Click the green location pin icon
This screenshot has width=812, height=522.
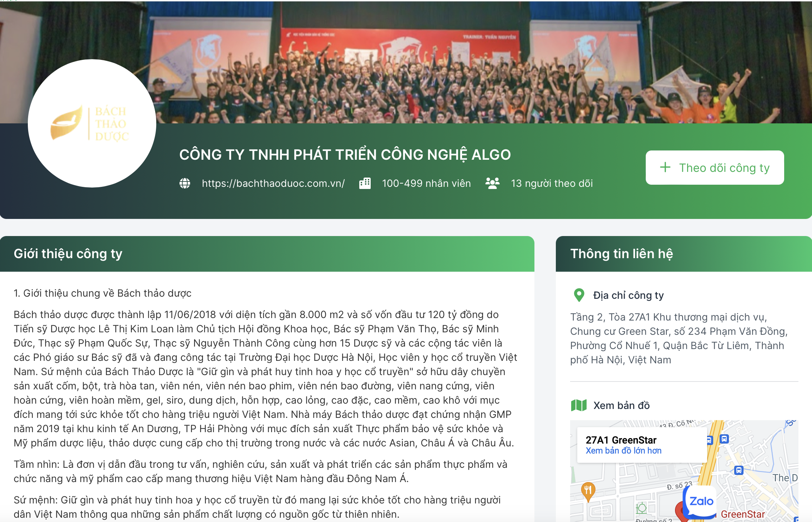point(579,295)
